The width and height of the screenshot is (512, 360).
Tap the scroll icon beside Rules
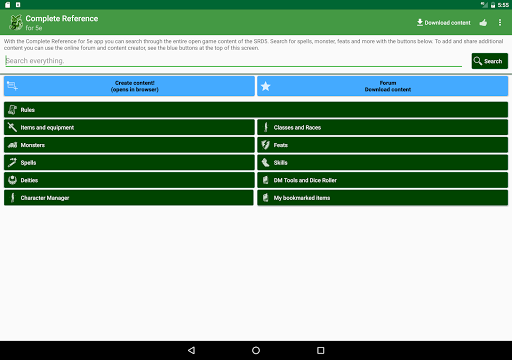click(x=12, y=110)
